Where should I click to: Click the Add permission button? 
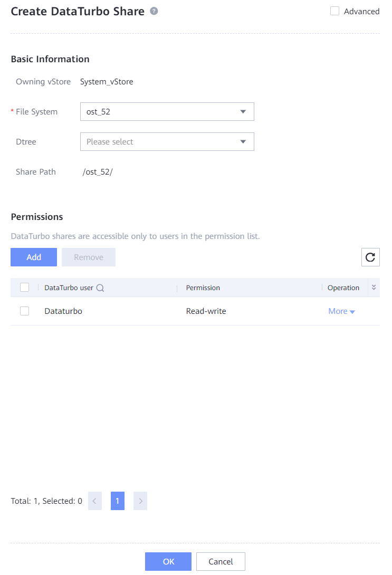click(x=34, y=257)
